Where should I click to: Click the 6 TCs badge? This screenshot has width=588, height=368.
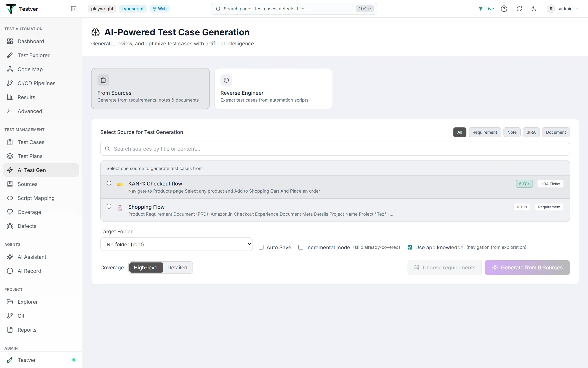click(524, 184)
